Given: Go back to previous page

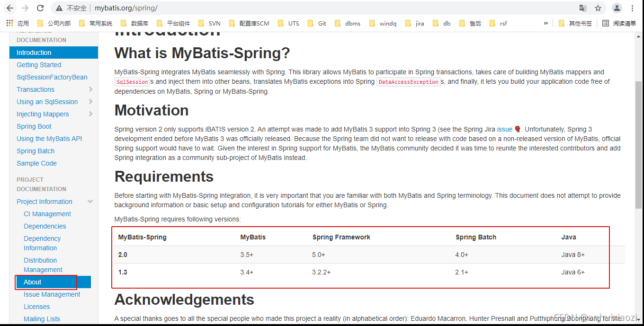Looking at the screenshot, I should (x=10, y=8).
